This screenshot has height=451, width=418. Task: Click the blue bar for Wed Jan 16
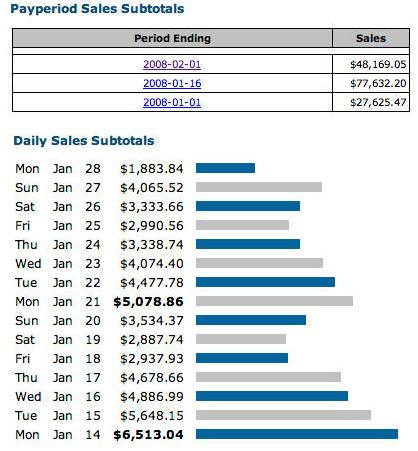pos(272,396)
